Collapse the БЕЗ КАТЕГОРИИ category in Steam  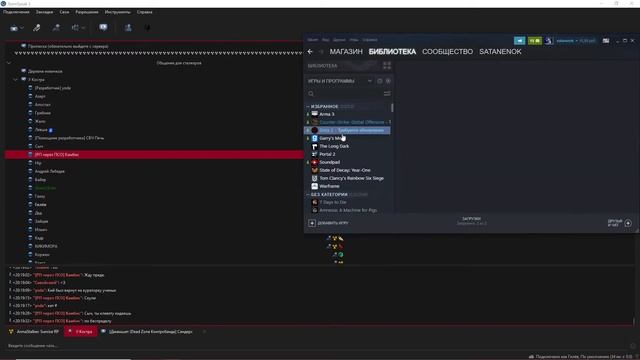(308, 195)
